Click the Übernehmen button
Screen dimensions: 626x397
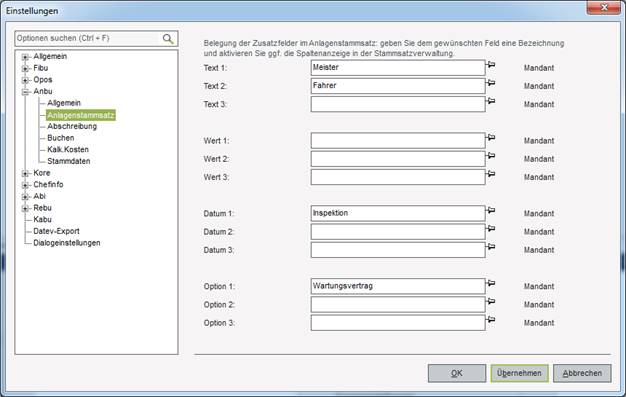pos(519,373)
